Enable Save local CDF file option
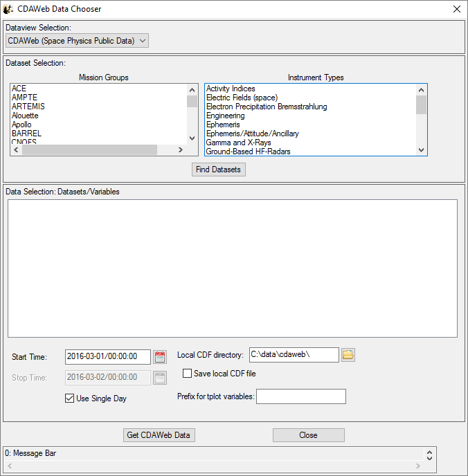The width and height of the screenshot is (468, 476). click(187, 374)
